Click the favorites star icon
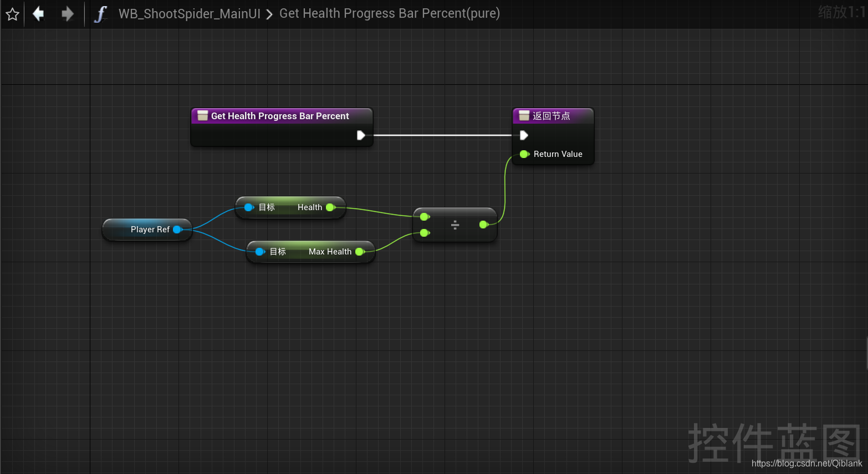The height and width of the screenshot is (474, 868). pos(12,14)
